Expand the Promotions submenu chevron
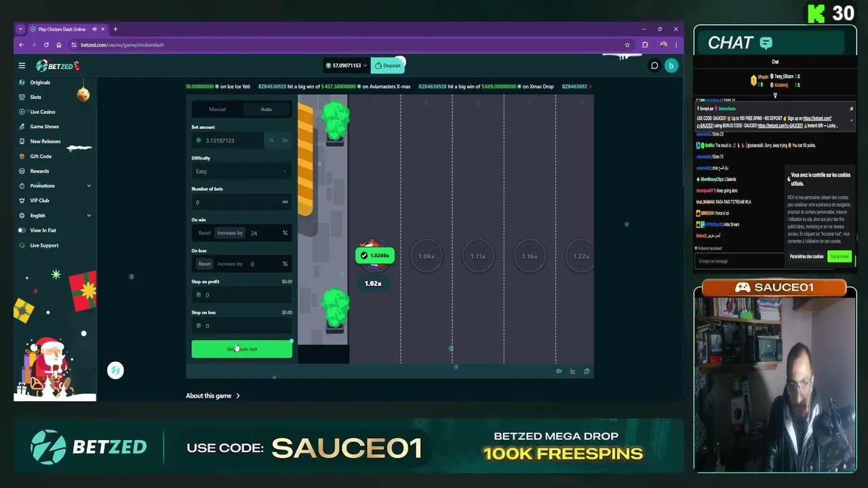 pos(89,186)
